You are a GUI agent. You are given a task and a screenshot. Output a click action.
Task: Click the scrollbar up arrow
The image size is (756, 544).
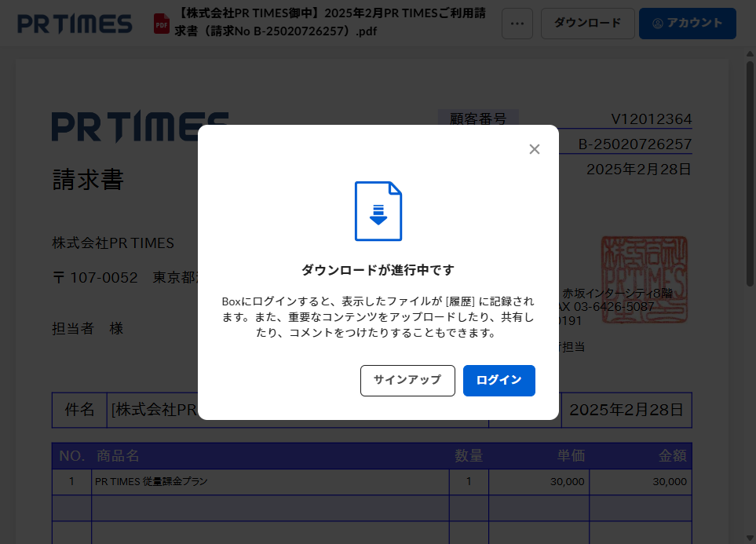tap(750, 53)
